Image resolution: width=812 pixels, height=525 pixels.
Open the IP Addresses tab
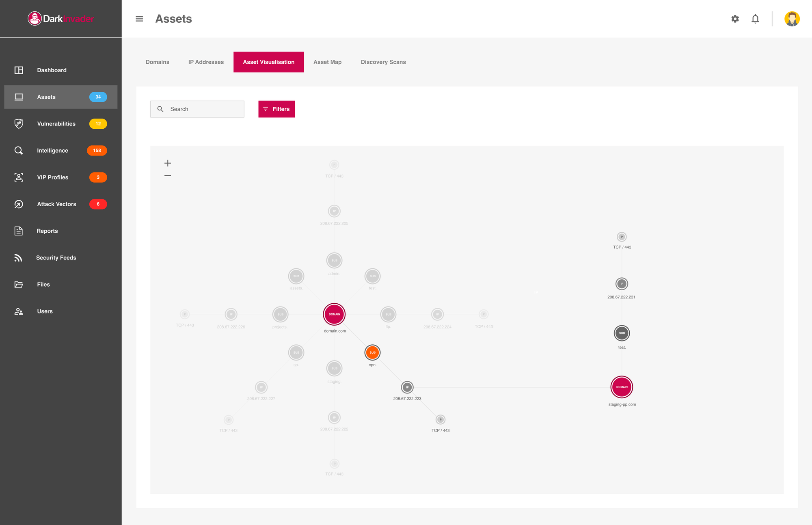click(206, 62)
